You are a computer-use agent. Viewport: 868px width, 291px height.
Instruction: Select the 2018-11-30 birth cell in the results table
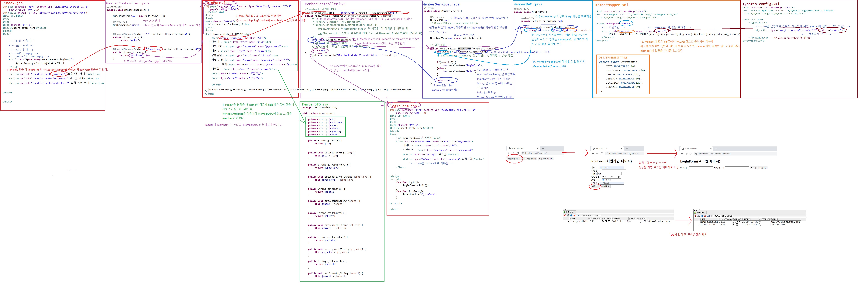click(750, 225)
